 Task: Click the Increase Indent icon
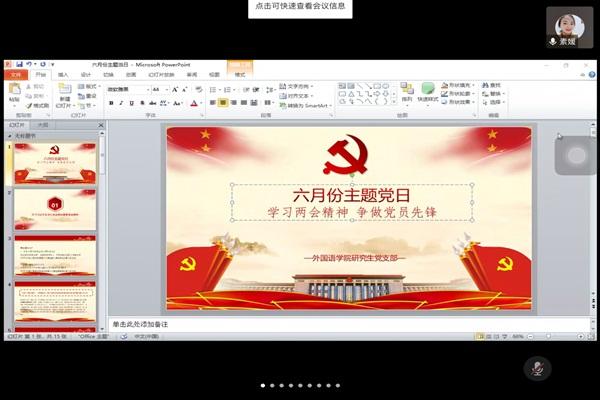tap(256, 90)
